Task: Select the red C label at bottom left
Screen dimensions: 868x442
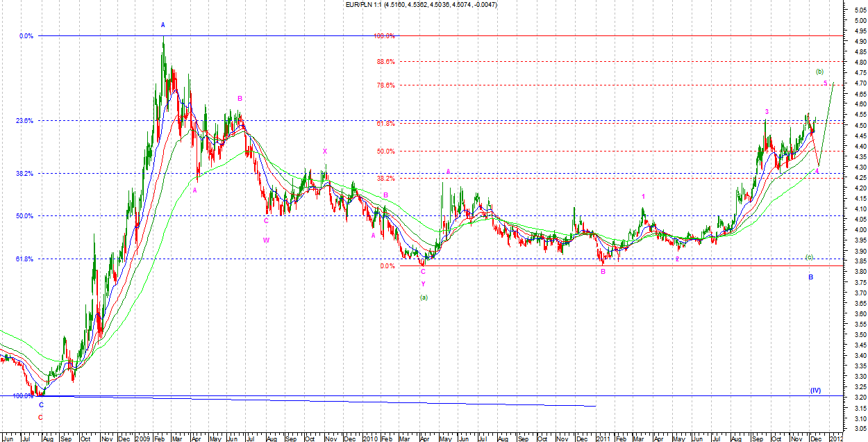Action: click(x=40, y=418)
